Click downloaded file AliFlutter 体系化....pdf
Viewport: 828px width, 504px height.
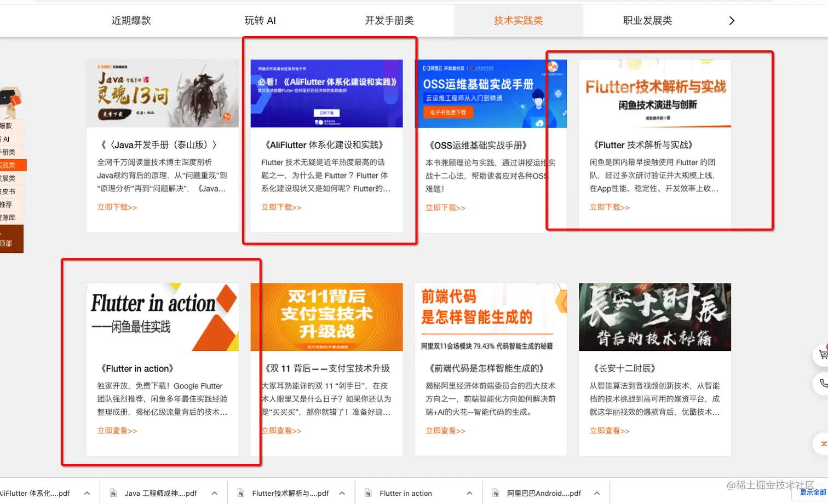click(35, 493)
